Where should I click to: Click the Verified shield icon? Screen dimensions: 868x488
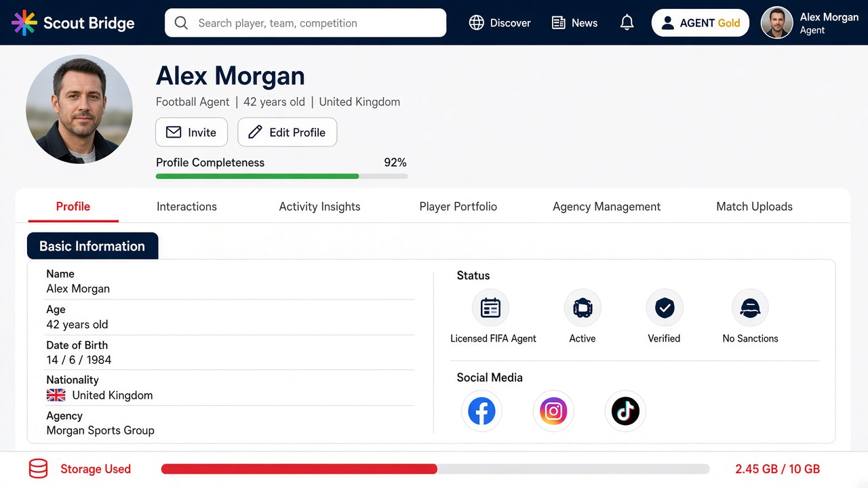click(665, 308)
